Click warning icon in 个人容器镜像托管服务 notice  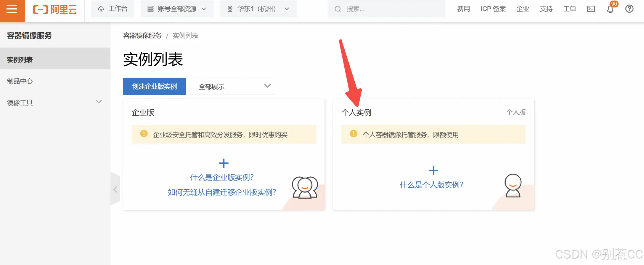[354, 134]
